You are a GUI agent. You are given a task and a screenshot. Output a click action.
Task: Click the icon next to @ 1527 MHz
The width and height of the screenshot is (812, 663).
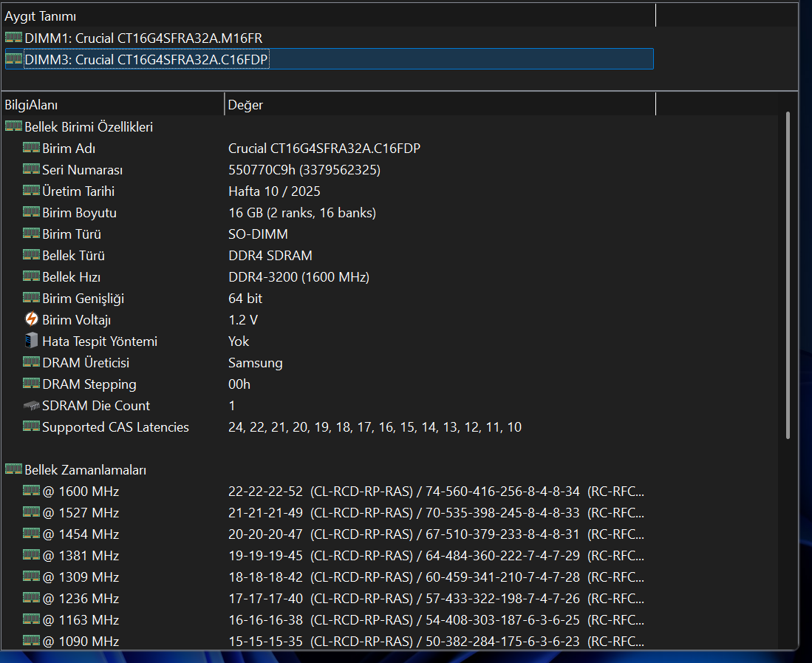point(31,511)
